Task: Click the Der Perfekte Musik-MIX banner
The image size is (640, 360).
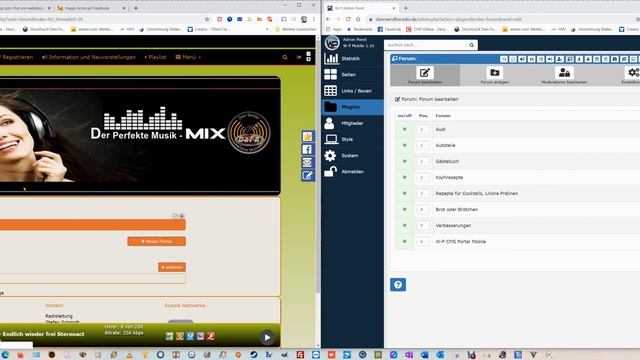Action: (140, 135)
